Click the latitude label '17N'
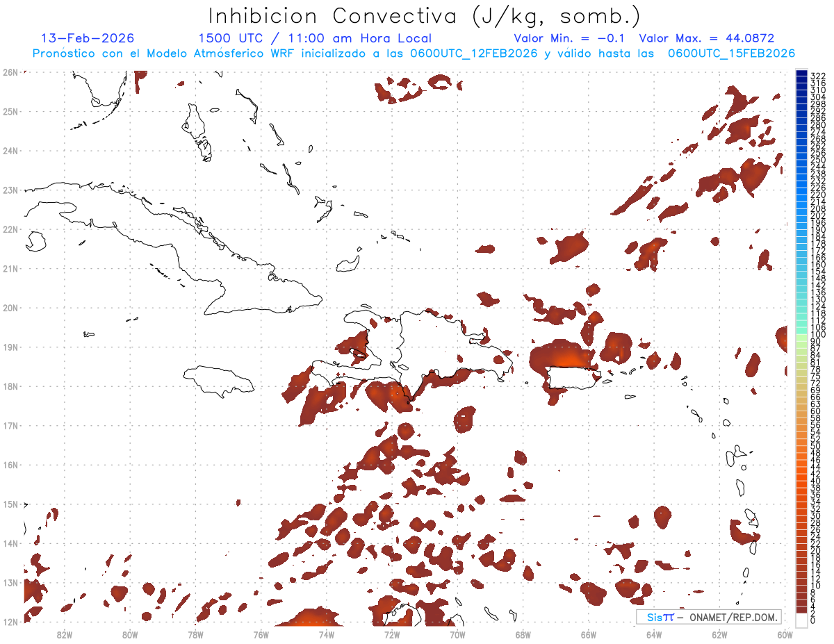The image size is (834, 644). pyautogui.click(x=10, y=425)
